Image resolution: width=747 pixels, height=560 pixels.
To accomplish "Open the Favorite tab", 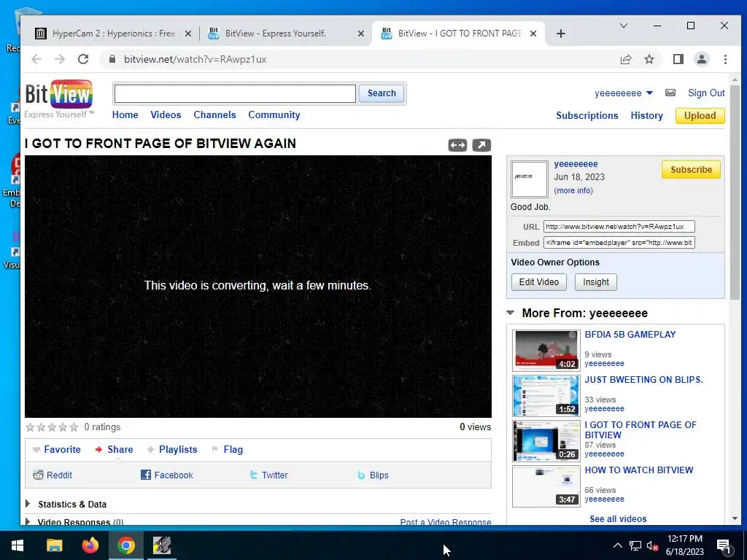I will (x=57, y=449).
